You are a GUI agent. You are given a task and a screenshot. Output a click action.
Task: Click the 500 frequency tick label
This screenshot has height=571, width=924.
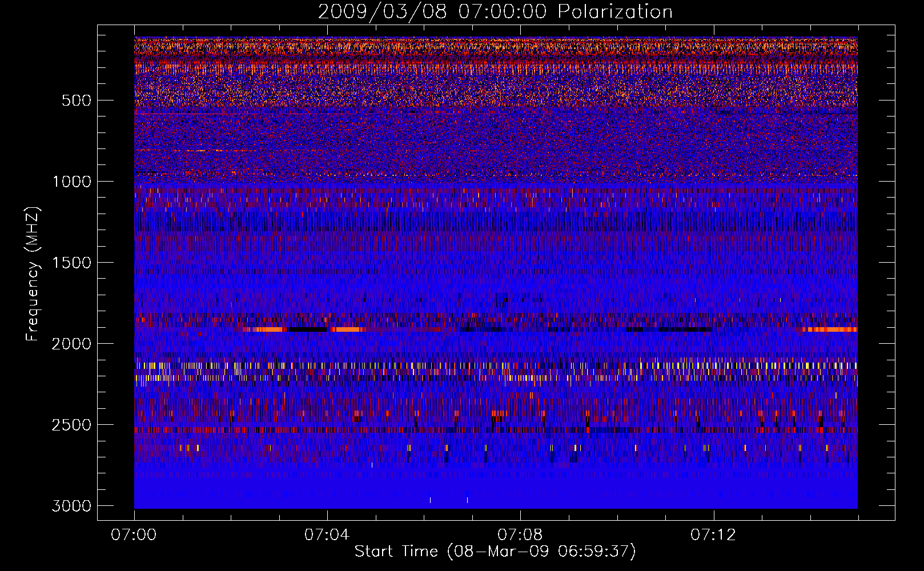pos(76,100)
